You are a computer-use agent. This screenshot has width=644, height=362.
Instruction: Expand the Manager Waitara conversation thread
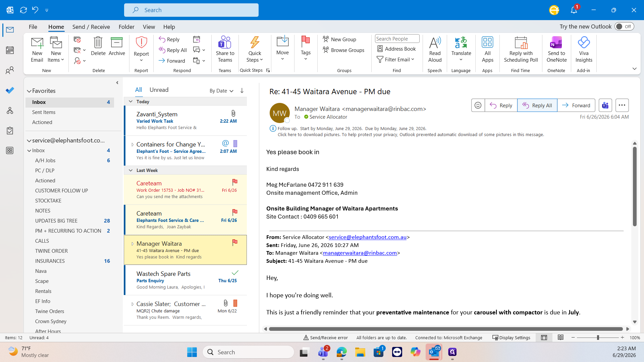(x=132, y=244)
